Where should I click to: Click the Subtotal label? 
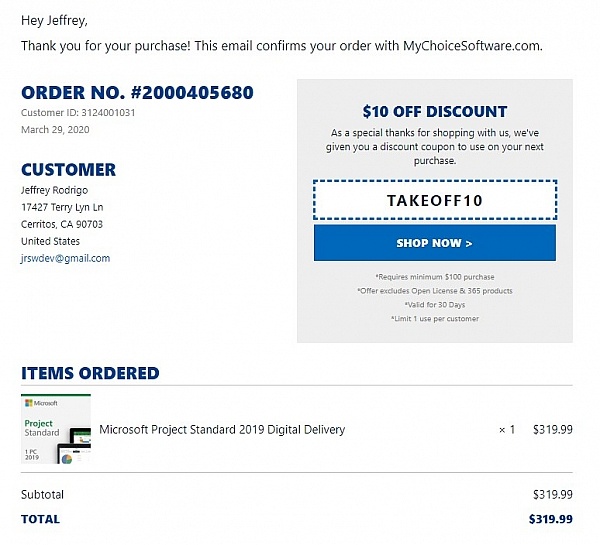coord(42,495)
